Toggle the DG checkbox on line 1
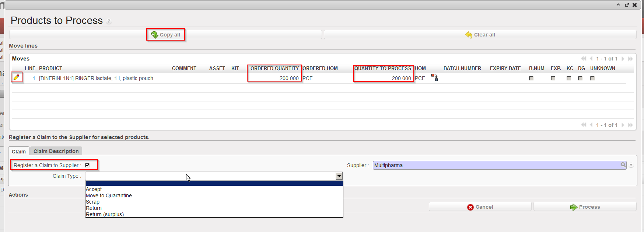This screenshot has height=232, width=644. point(580,78)
